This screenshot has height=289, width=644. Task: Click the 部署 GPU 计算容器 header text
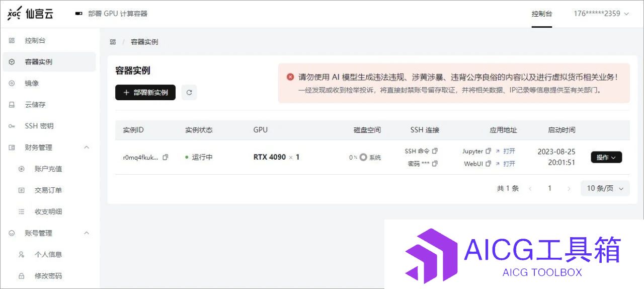click(x=118, y=14)
